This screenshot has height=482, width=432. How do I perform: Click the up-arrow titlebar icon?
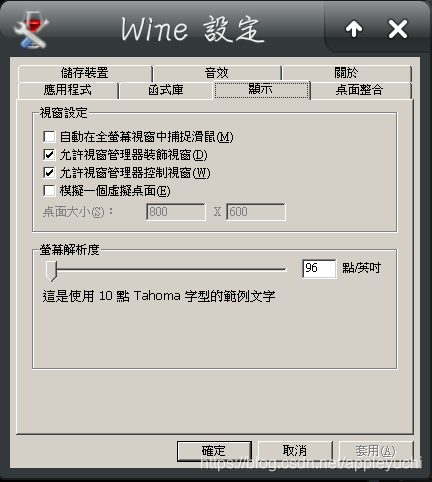[x=354, y=29]
